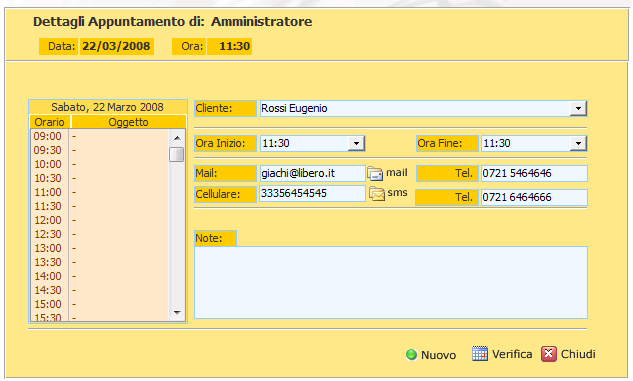The height and width of the screenshot is (381, 633).
Task: Click the mail envelope icon
Action: [375, 174]
